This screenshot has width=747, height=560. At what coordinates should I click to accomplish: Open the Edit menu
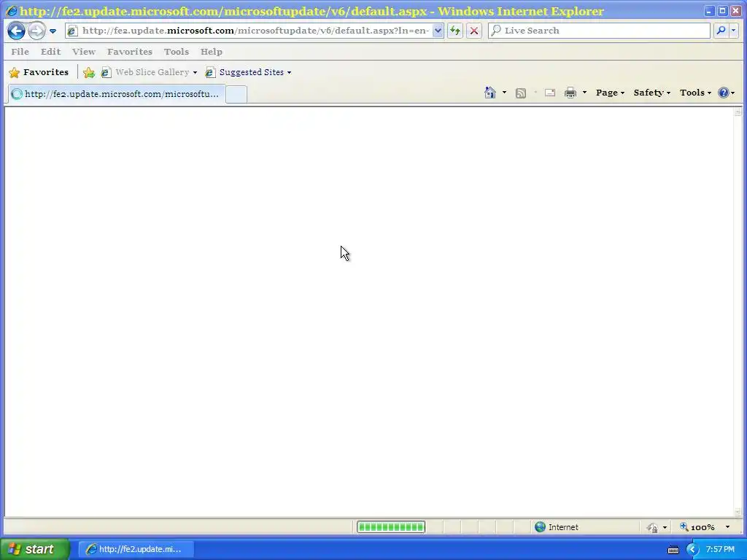pos(50,52)
